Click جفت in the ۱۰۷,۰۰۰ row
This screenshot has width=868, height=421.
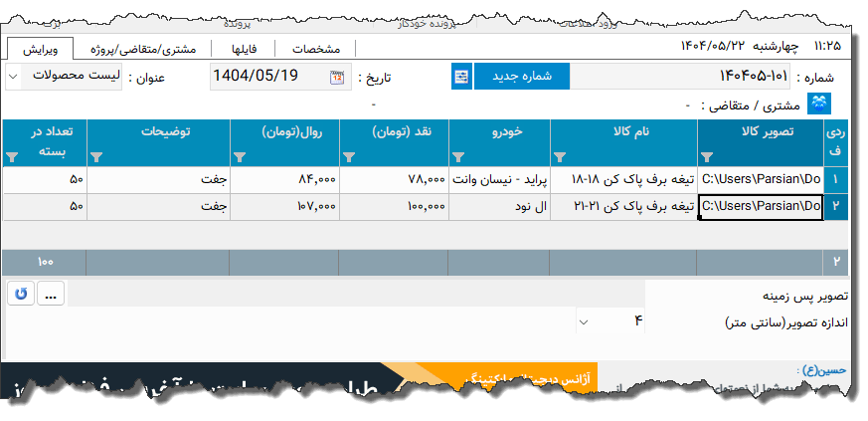tap(158, 207)
